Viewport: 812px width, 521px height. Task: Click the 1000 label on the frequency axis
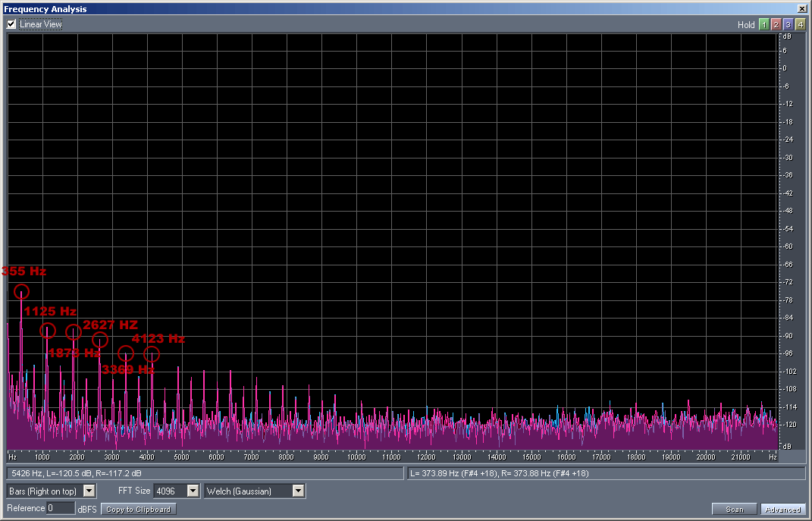pyautogui.click(x=42, y=457)
